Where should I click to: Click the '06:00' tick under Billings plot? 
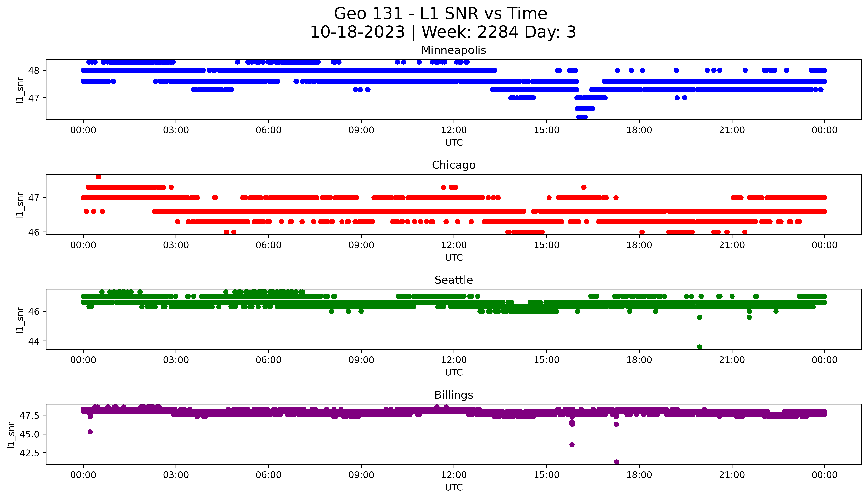[x=269, y=475]
